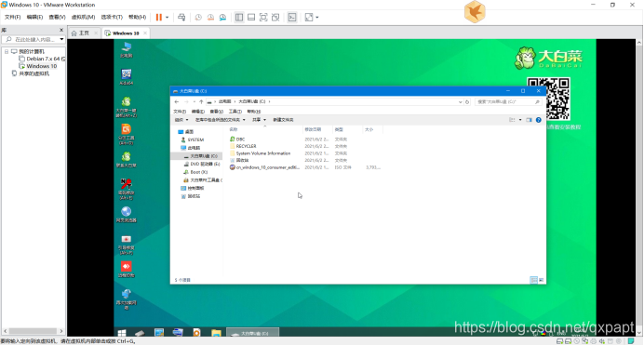
Task: Open VMware 帮助(H) menu
Action: 137,18
